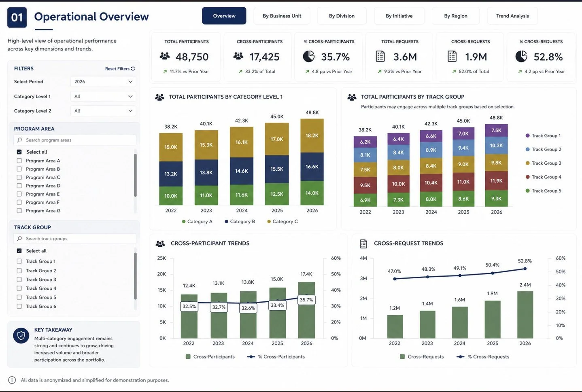Click the info icon beside the anonymized data note
The width and height of the screenshot is (582, 392).
(x=12, y=380)
